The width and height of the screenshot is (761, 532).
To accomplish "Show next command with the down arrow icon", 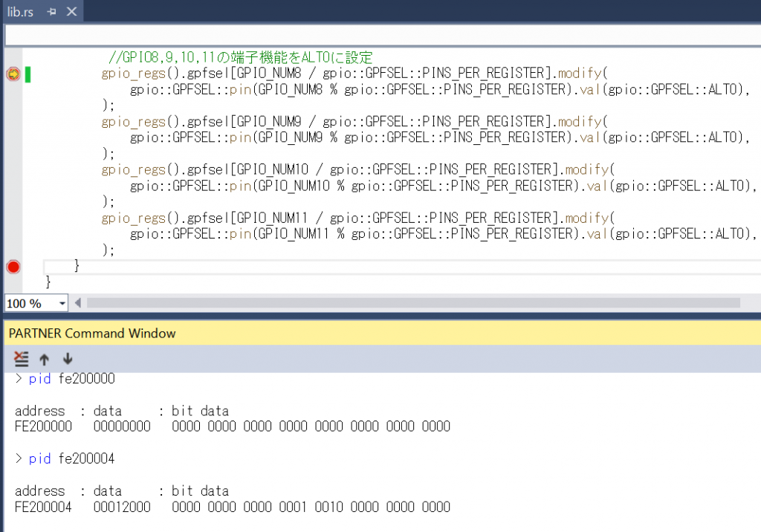I will (x=67, y=359).
